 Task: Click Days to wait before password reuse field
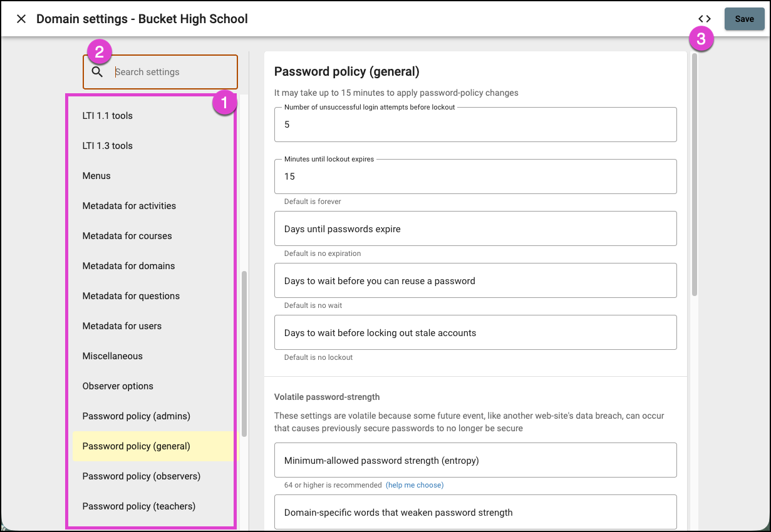tap(475, 280)
